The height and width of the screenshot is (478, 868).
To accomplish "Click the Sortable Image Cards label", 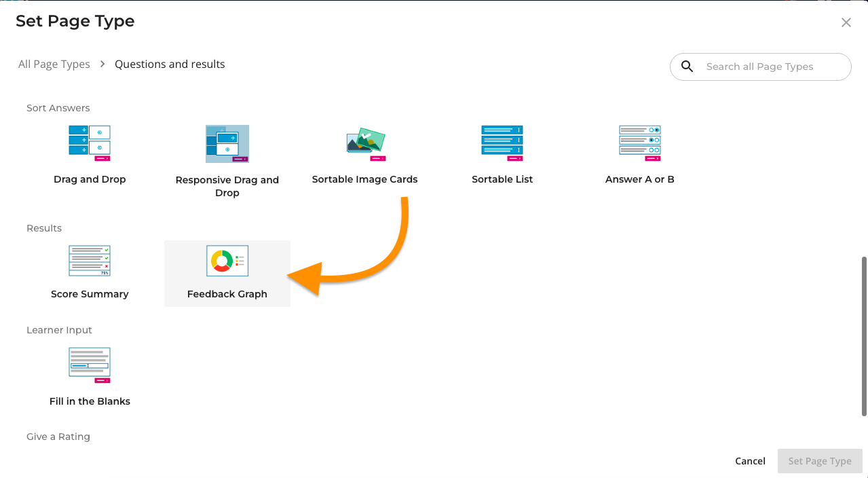I will [365, 179].
